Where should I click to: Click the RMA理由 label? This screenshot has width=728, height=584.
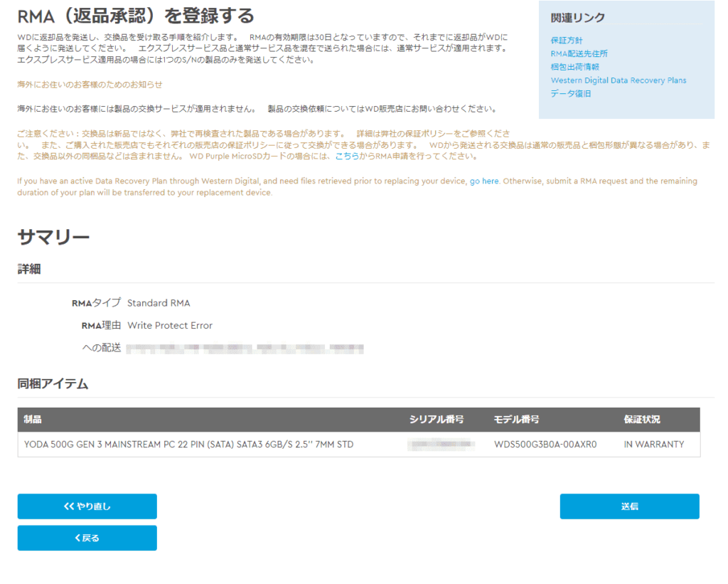pyautogui.click(x=101, y=325)
